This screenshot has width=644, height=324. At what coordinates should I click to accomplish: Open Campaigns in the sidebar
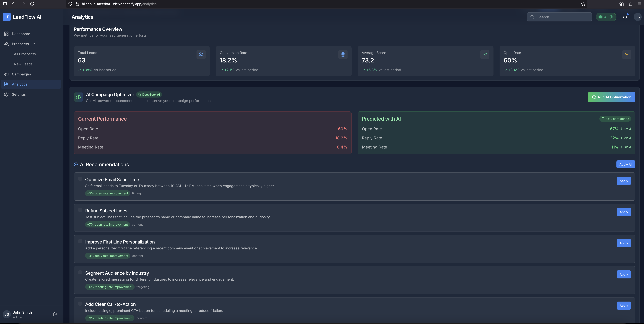[21, 74]
